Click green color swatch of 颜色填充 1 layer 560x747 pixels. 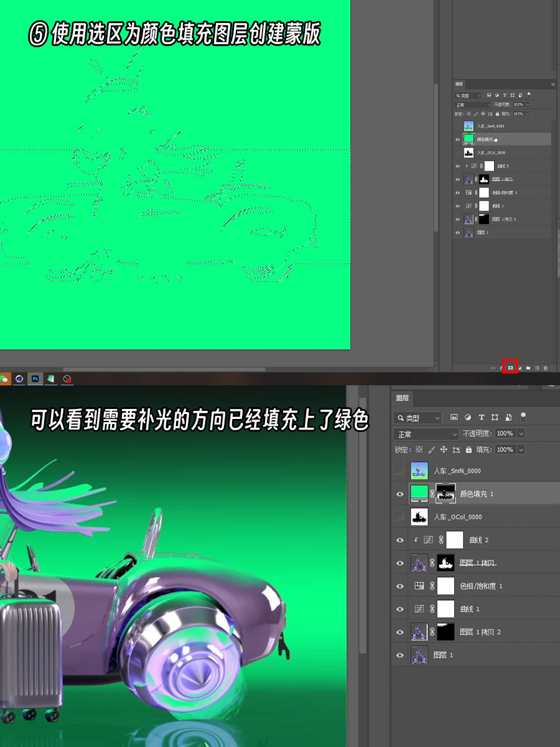coord(419,493)
